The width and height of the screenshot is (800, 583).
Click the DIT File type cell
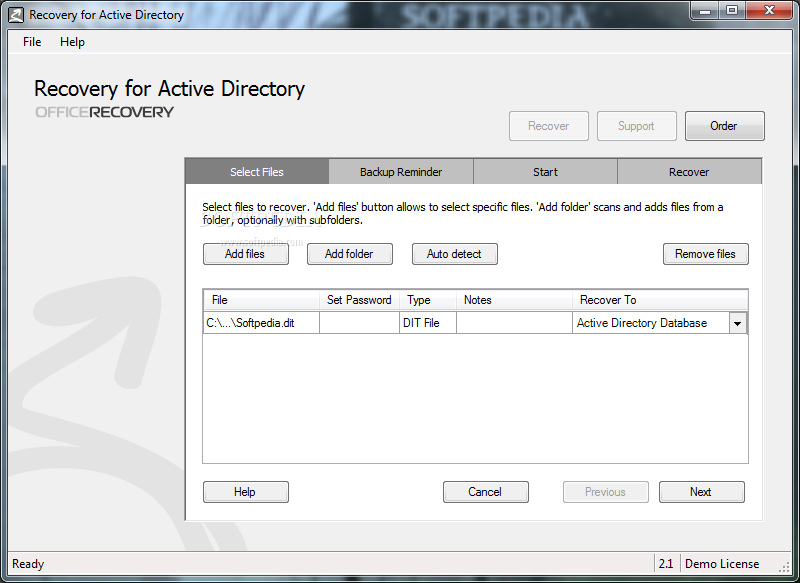pos(428,323)
